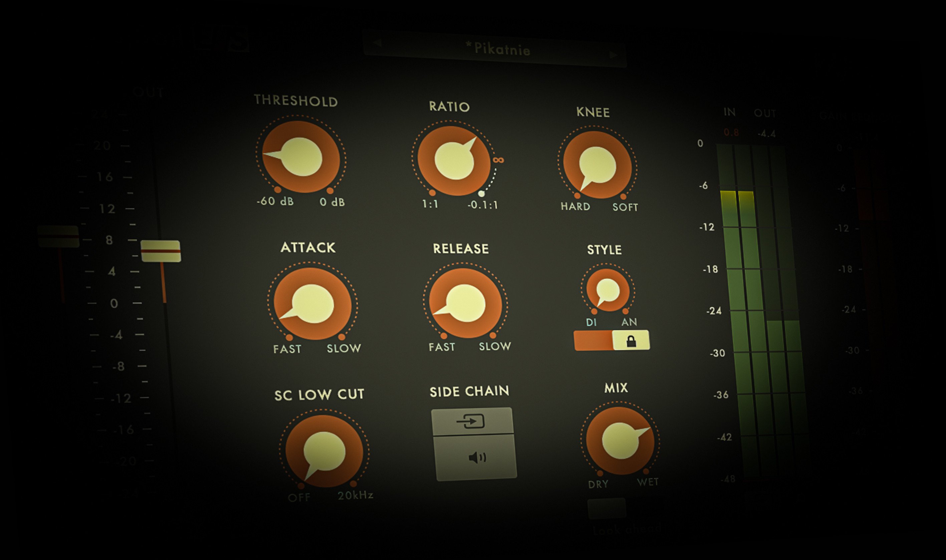The height and width of the screenshot is (560, 946).
Task: Click the dimmed fader handle at far left
Action: click(58, 236)
